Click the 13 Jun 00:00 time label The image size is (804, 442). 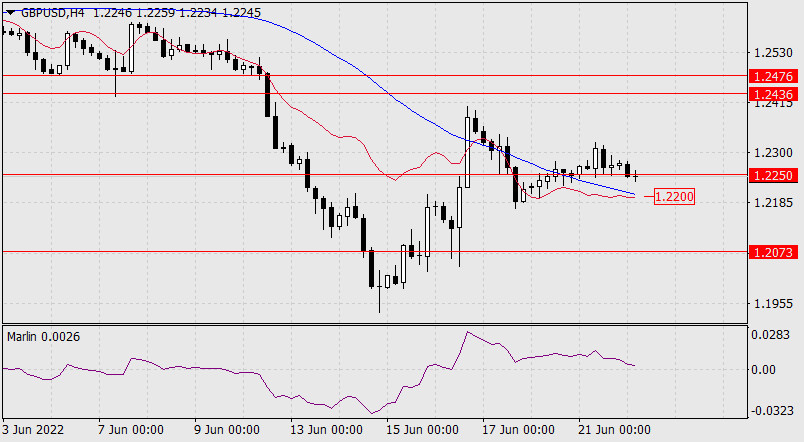(327, 430)
